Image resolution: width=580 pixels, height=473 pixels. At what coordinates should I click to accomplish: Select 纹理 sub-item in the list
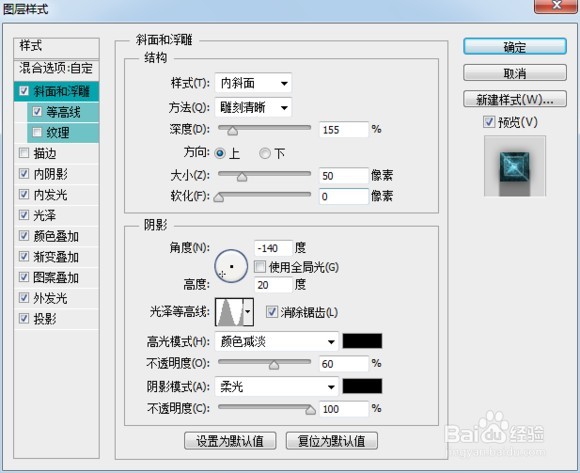click(57, 133)
